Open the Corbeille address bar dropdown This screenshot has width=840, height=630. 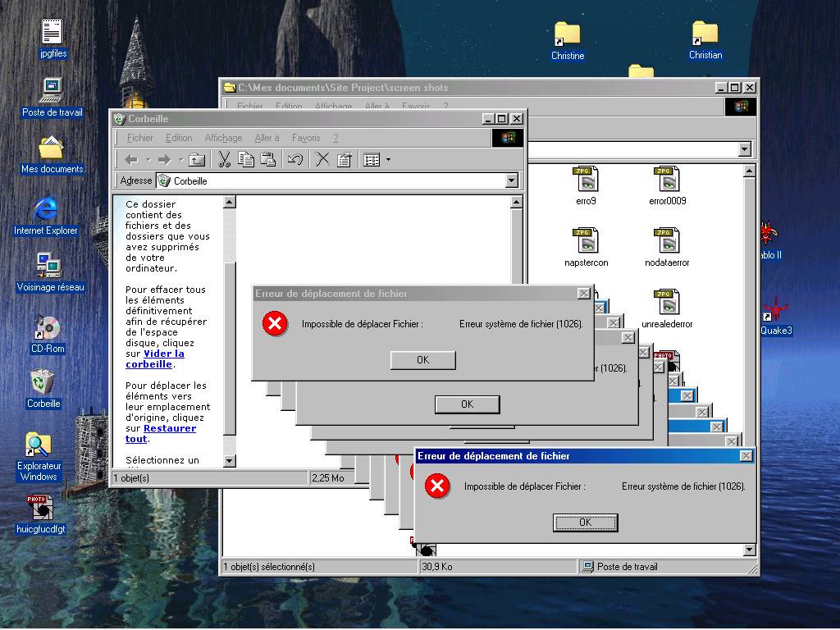coord(512,180)
